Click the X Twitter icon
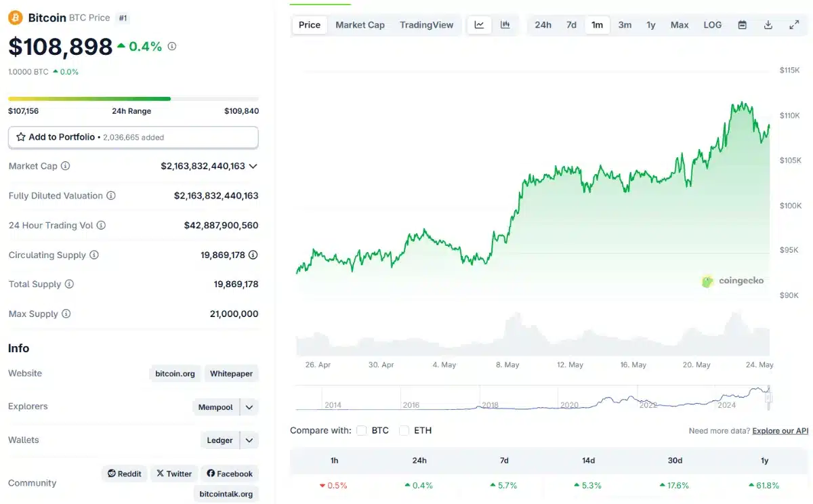 click(160, 474)
